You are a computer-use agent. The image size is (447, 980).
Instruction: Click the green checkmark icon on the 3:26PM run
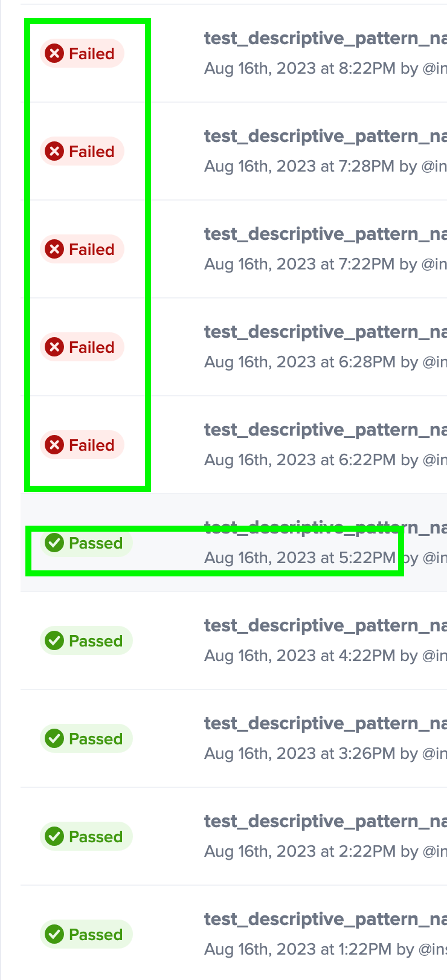pos(54,738)
